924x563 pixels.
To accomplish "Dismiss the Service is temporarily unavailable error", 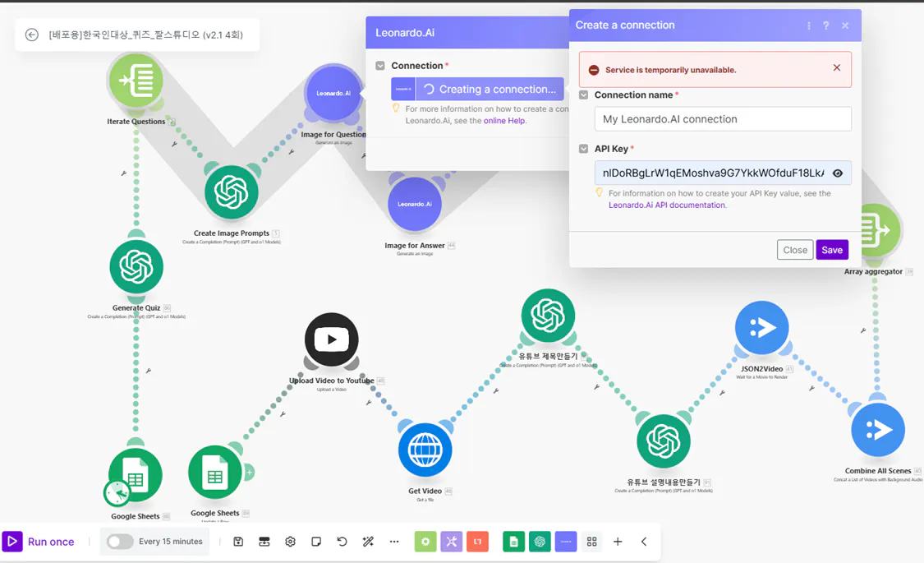I will pos(837,67).
